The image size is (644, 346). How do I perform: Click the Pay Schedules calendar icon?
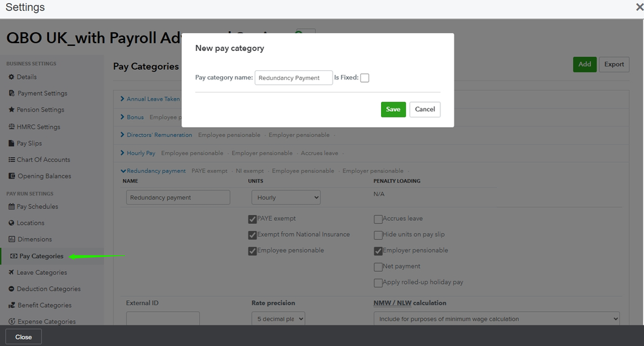[x=11, y=207]
